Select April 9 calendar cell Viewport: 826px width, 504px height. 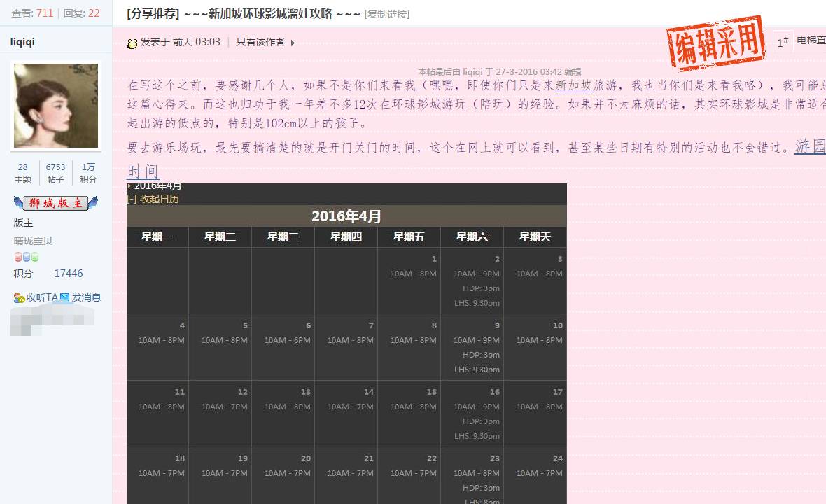[x=472, y=348]
